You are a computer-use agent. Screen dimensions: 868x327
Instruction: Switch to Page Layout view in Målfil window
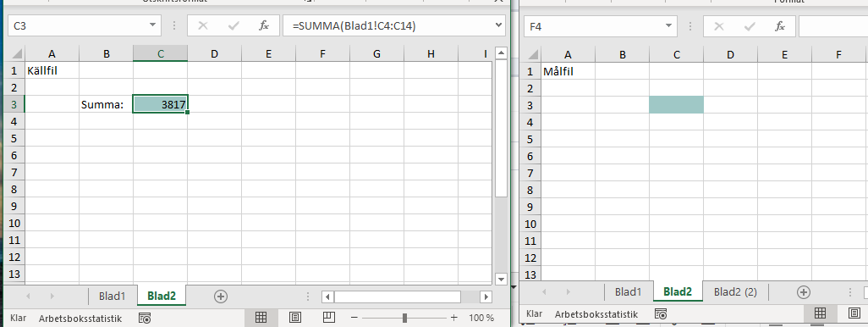[854, 313]
